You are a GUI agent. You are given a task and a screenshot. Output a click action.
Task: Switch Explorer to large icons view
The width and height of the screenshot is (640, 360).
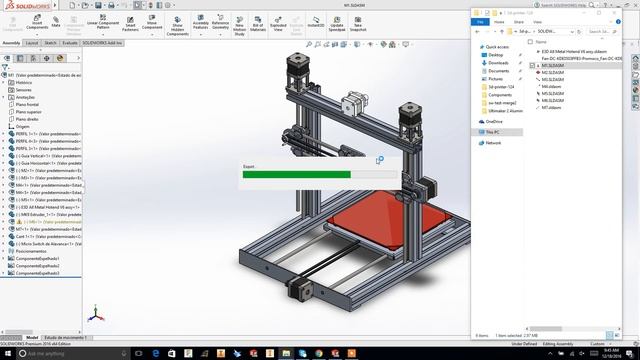point(617,335)
